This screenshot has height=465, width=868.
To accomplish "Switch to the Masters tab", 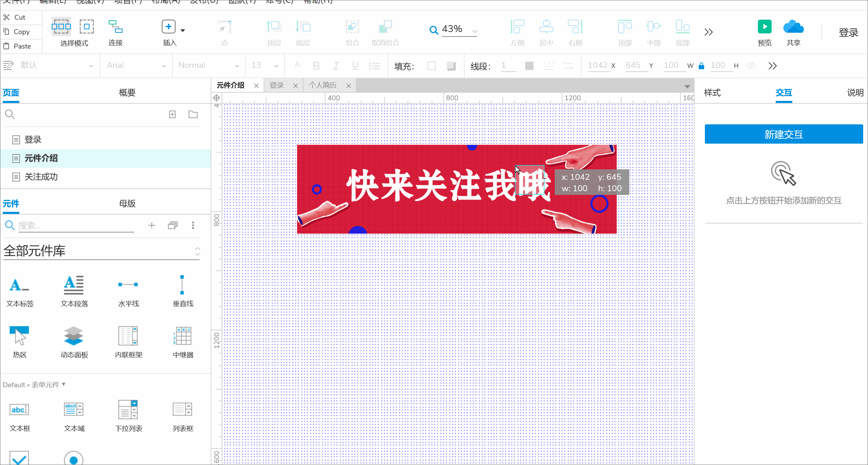I will coord(127,204).
